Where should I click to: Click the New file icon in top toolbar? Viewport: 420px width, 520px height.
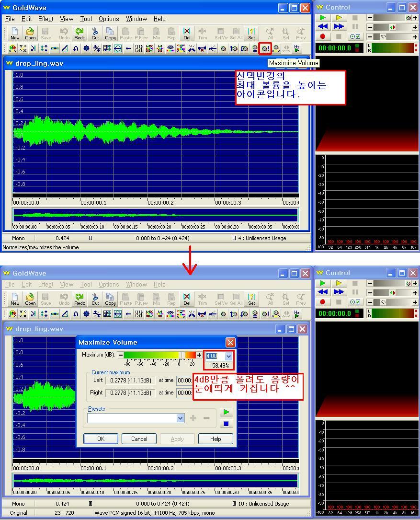15,33
